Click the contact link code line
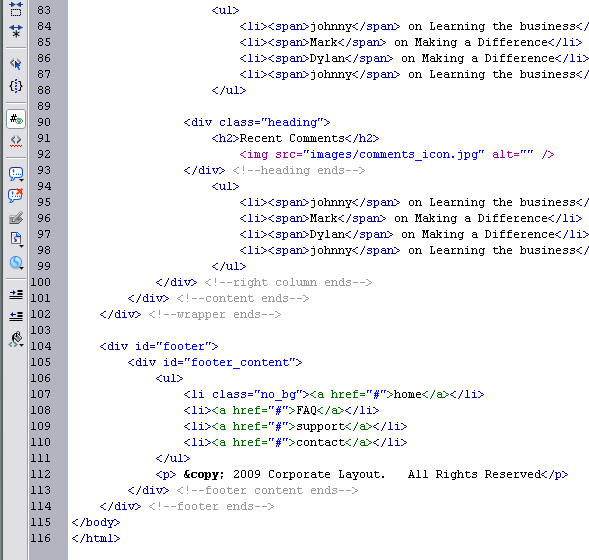This screenshot has height=560, width=589. coord(295,442)
